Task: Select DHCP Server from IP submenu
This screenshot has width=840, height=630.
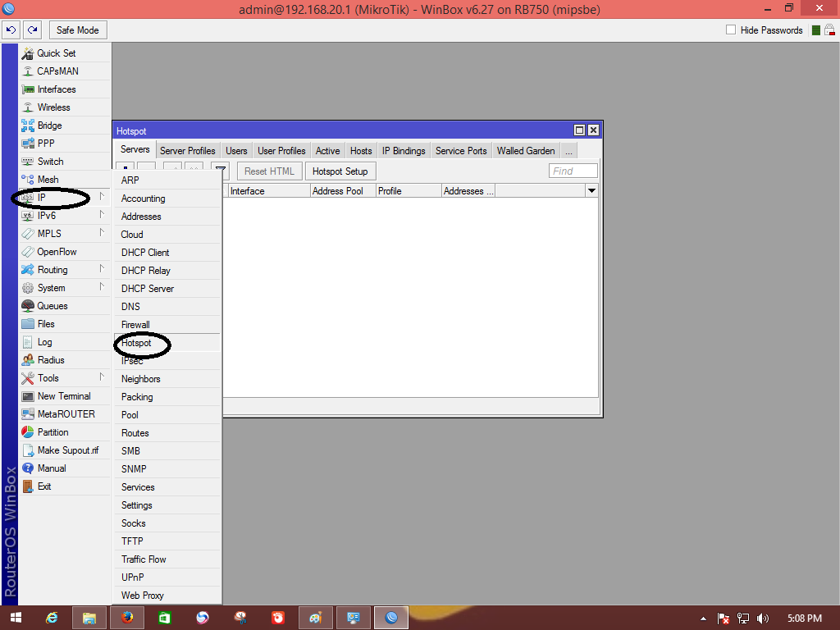Action: pyautogui.click(x=148, y=289)
